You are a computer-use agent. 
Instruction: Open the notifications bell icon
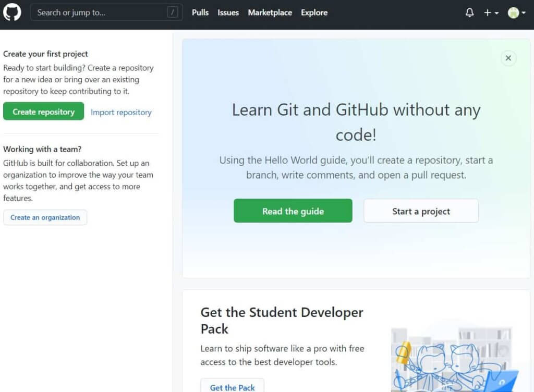pos(470,13)
